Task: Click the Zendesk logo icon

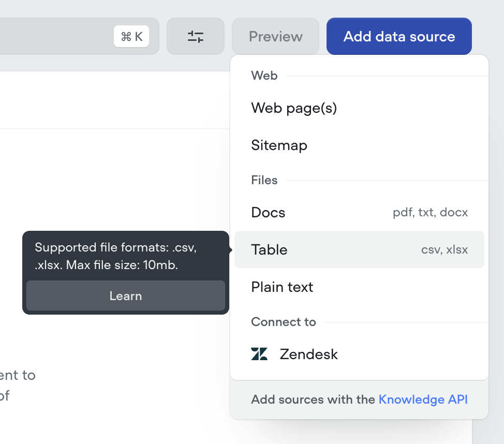Action: (259, 354)
